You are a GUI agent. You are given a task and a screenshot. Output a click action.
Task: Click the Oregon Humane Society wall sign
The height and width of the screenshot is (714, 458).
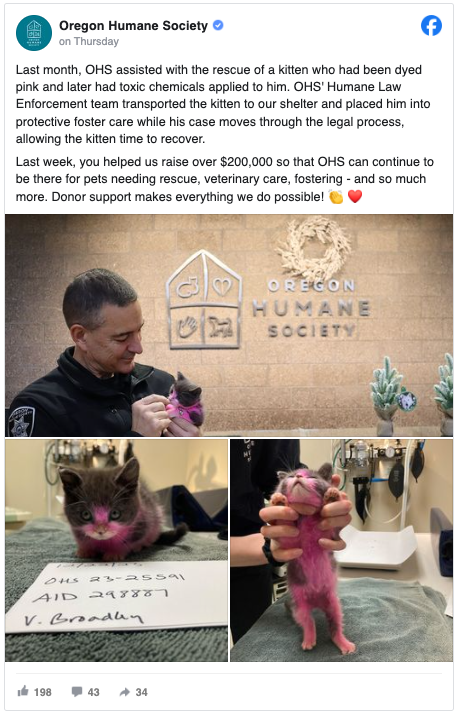[x=269, y=301]
